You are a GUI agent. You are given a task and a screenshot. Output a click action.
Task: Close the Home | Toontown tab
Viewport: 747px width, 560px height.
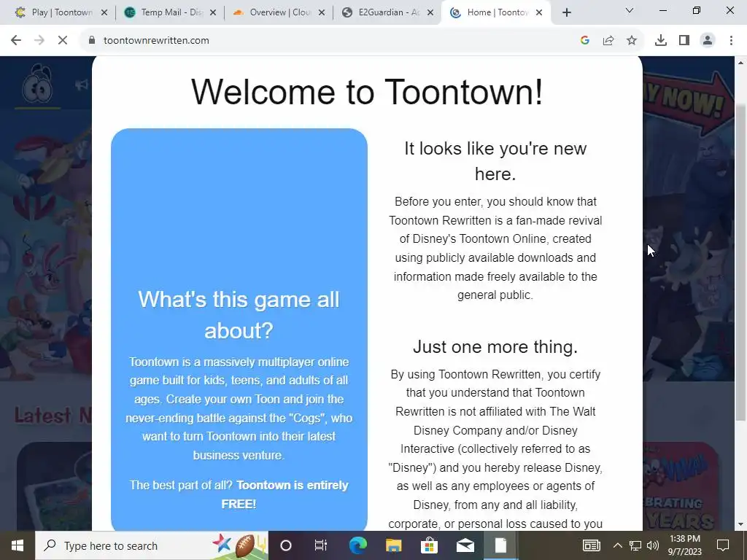(539, 13)
